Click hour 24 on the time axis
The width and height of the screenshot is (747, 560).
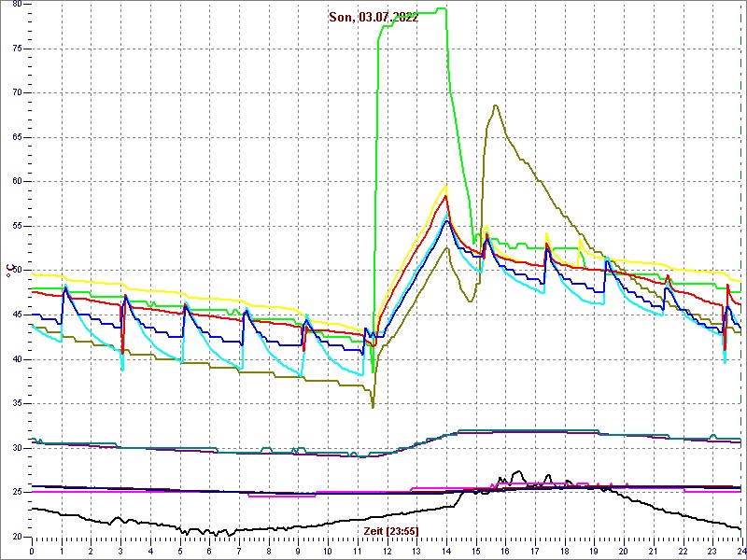coord(740,552)
